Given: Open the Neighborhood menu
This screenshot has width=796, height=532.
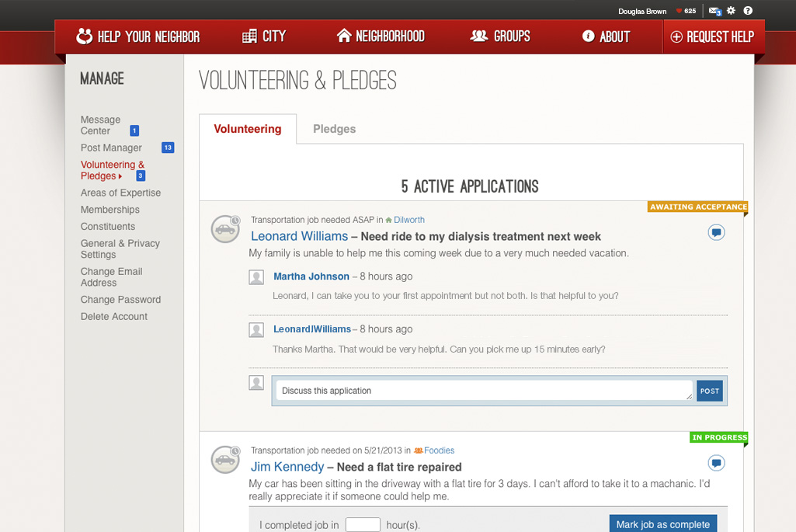Looking at the screenshot, I should (381, 37).
